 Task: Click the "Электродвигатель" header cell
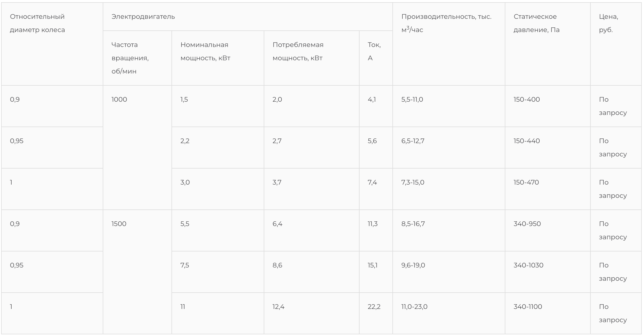coord(143,17)
